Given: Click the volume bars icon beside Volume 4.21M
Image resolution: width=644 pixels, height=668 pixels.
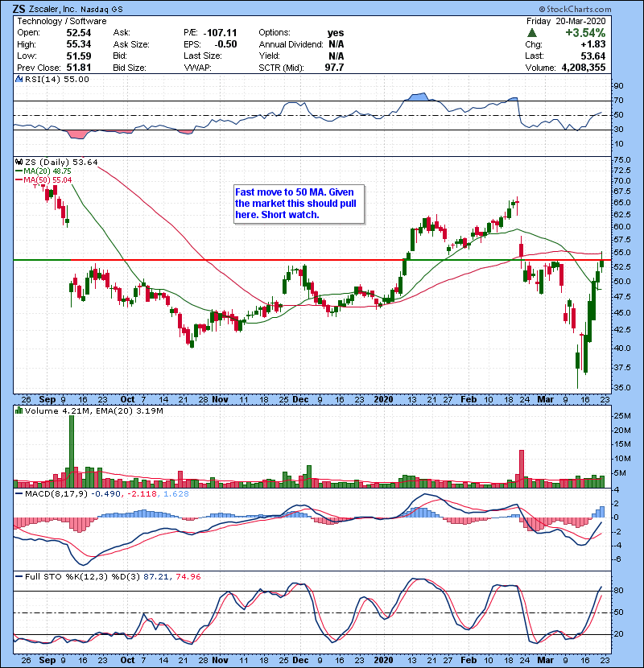Looking at the screenshot, I should click(19, 411).
